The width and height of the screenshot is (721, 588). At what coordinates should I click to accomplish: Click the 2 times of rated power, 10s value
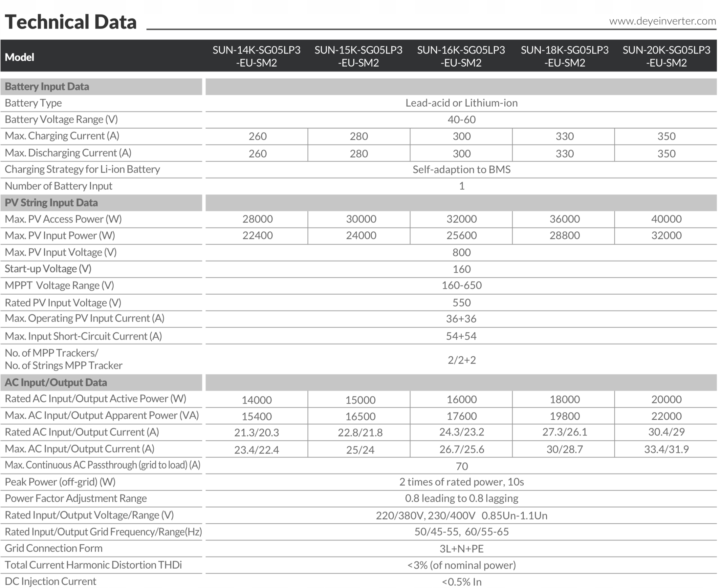tap(461, 482)
